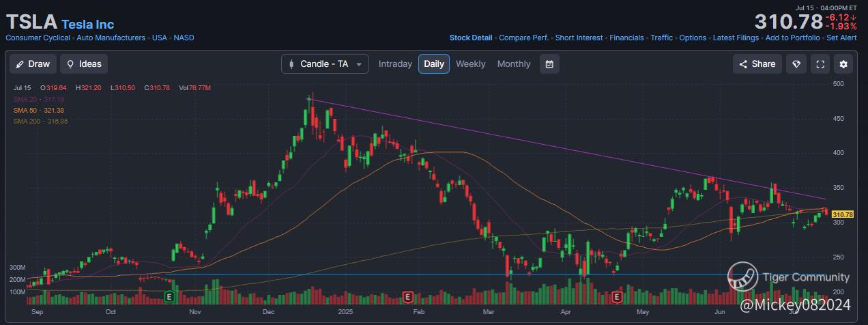This screenshot has height=325, width=868.
Task: Open the Draw tool
Action: coord(33,64)
